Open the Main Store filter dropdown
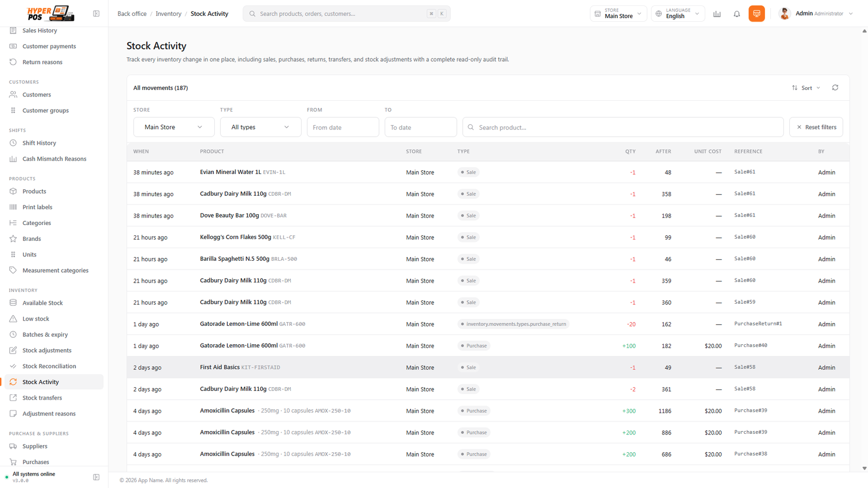The width and height of the screenshot is (868, 488). (174, 127)
